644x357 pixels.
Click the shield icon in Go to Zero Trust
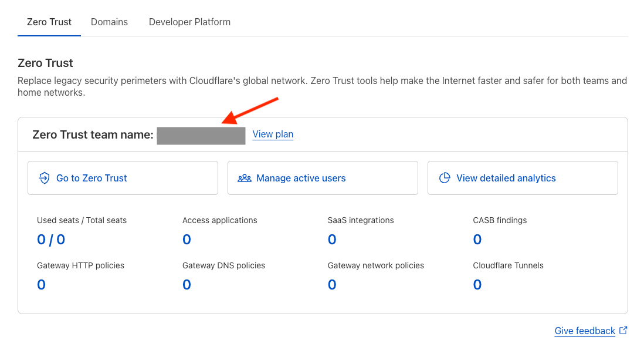[x=44, y=178]
